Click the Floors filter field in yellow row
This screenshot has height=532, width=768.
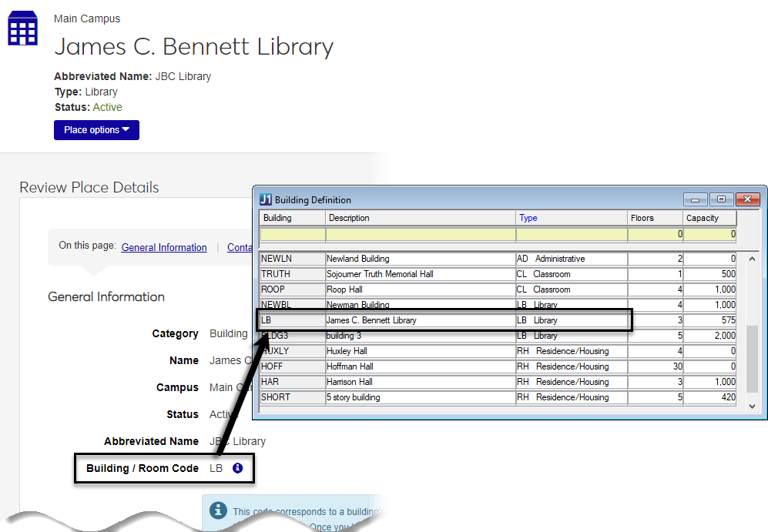pyautogui.click(x=656, y=234)
